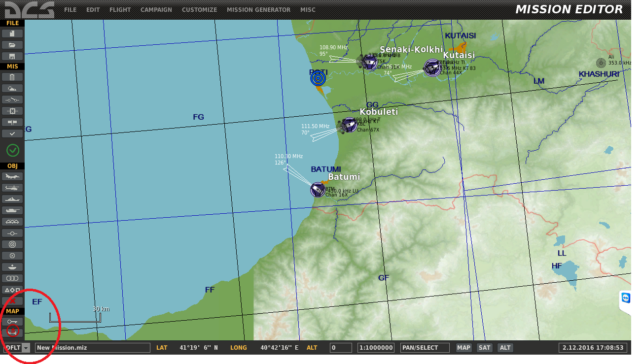Viewport: 642px width, 364px height.
Task: Click the DCS logo
Action: coord(29,9)
